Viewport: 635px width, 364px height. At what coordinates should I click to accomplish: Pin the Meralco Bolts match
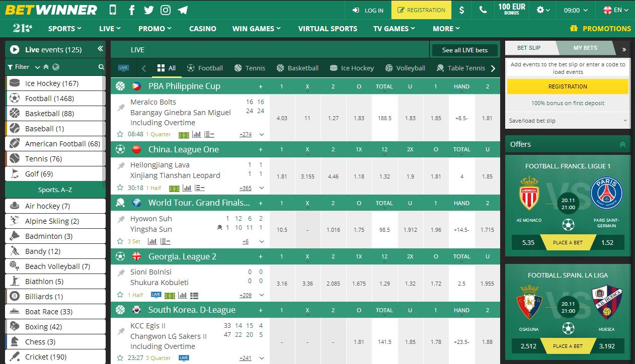[x=121, y=107]
